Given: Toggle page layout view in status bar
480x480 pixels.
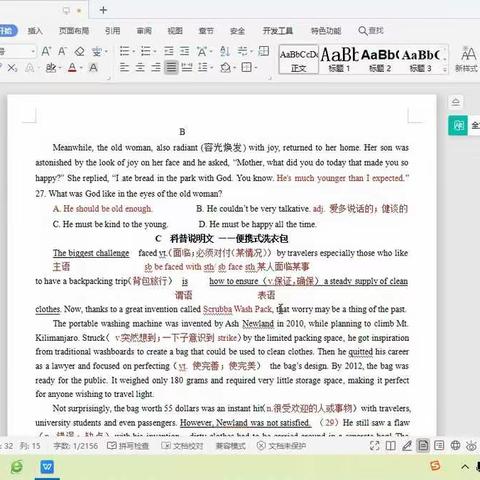Looking at the screenshot, I should pyautogui.click(x=423, y=446).
